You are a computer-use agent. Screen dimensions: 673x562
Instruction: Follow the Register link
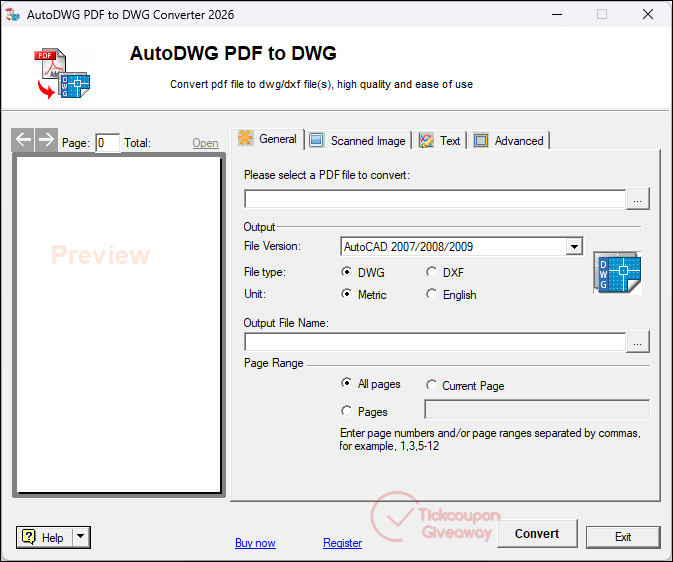click(342, 543)
